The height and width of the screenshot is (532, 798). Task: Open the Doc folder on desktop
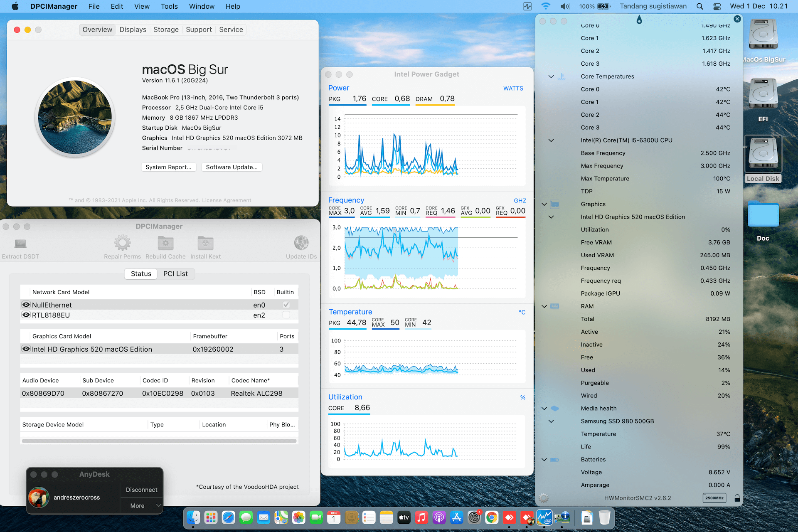(763, 214)
